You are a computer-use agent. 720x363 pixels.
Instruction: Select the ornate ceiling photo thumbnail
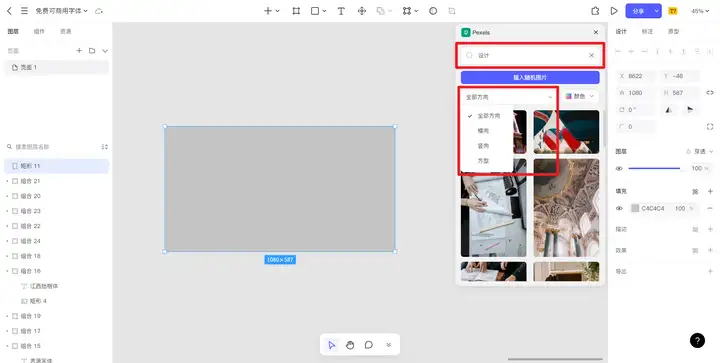tap(566, 208)
